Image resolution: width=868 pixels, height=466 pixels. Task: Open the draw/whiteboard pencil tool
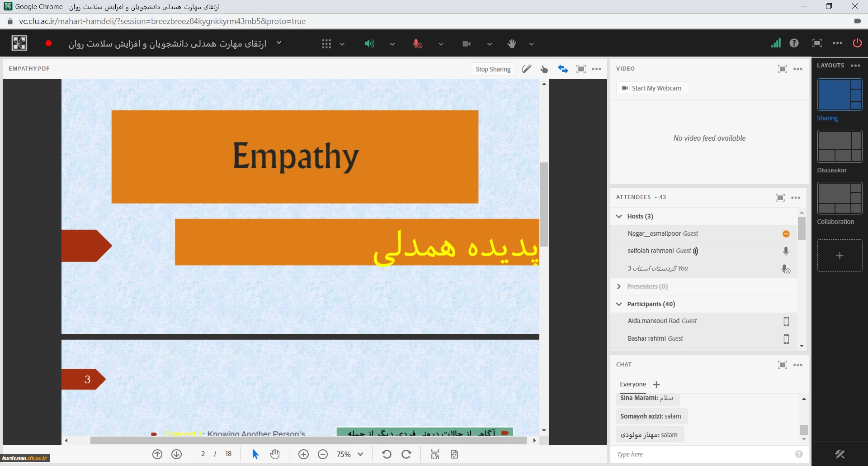[526, 69]
